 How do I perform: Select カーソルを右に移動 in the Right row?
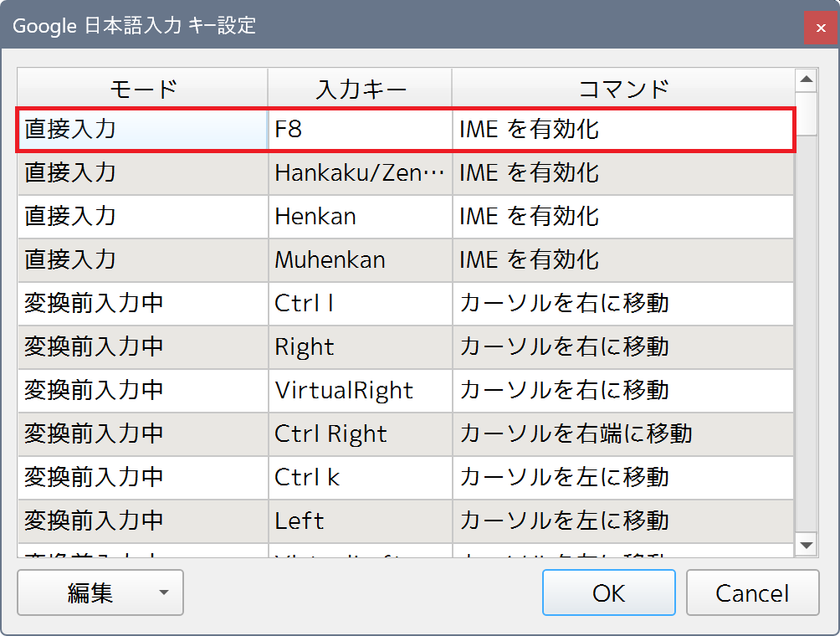coord(623,347)
